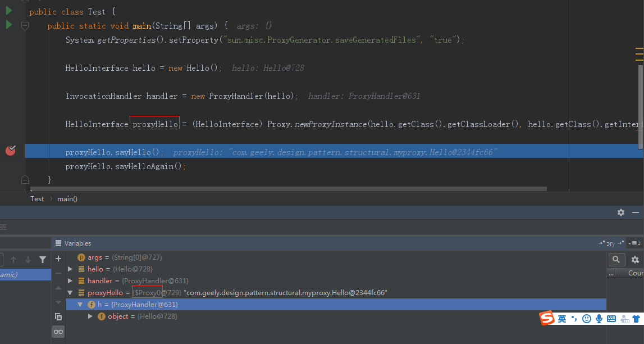Collapse fold marker at main's closing brace
The width and height of the screenshot is (644, 344).
pyautogui.click(x=25, y=180)
